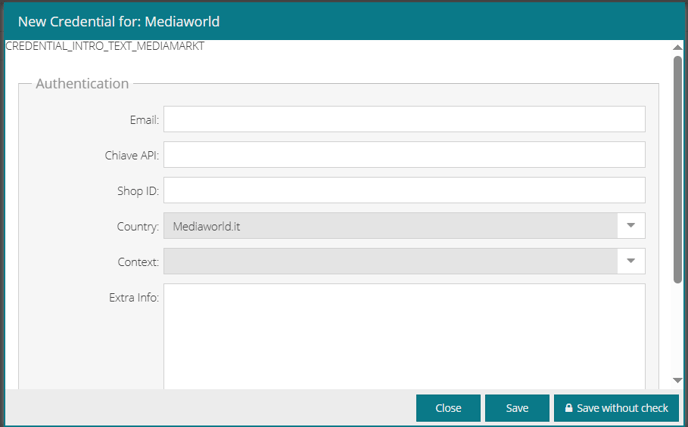
Task: Click the Email input field
Action: click(404, 119)
